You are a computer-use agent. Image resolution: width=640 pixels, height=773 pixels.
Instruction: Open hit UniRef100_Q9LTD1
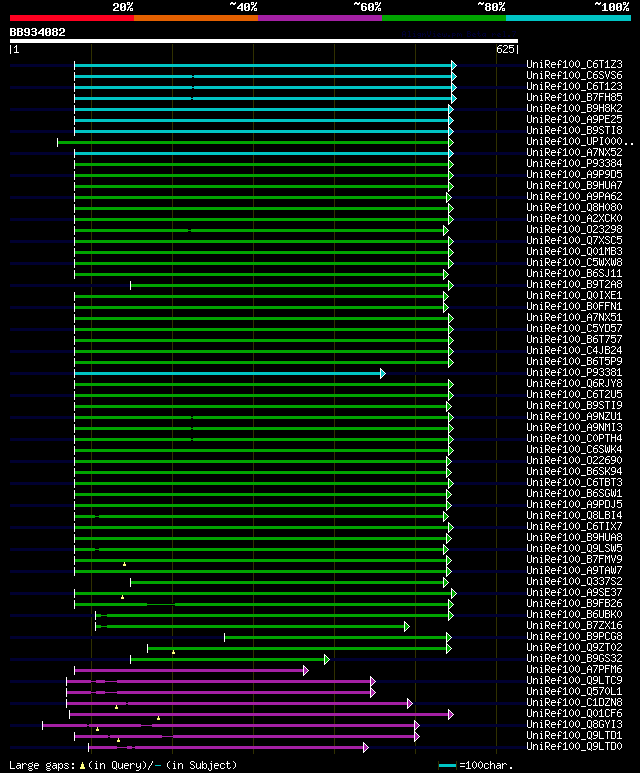click(x=574, y=736)
